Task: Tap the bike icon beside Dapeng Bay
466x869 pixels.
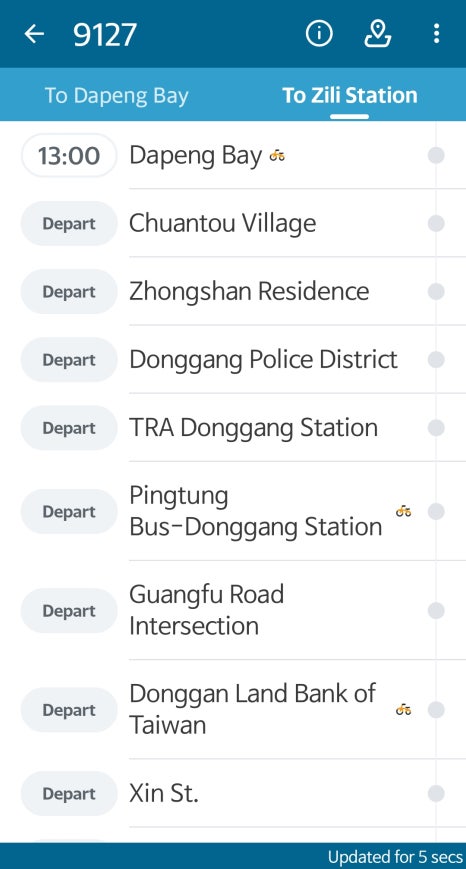Action: point(277,156)
